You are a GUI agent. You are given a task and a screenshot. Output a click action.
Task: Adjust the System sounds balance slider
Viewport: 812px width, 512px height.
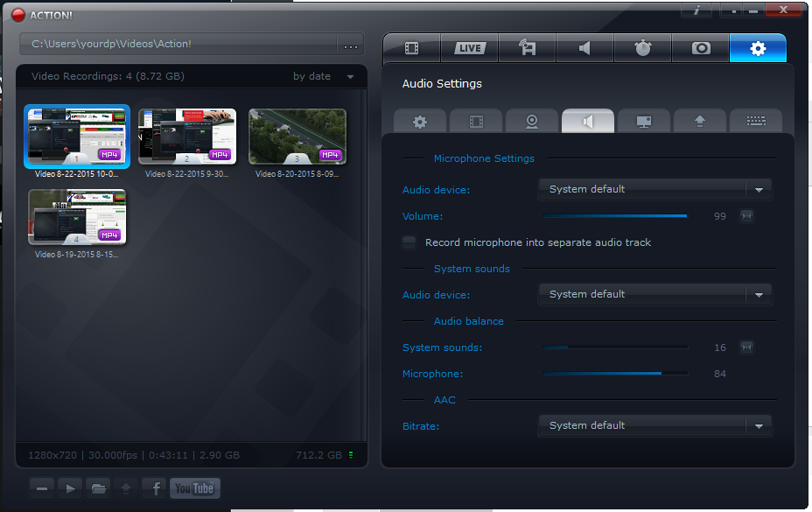tap(615, 347)
